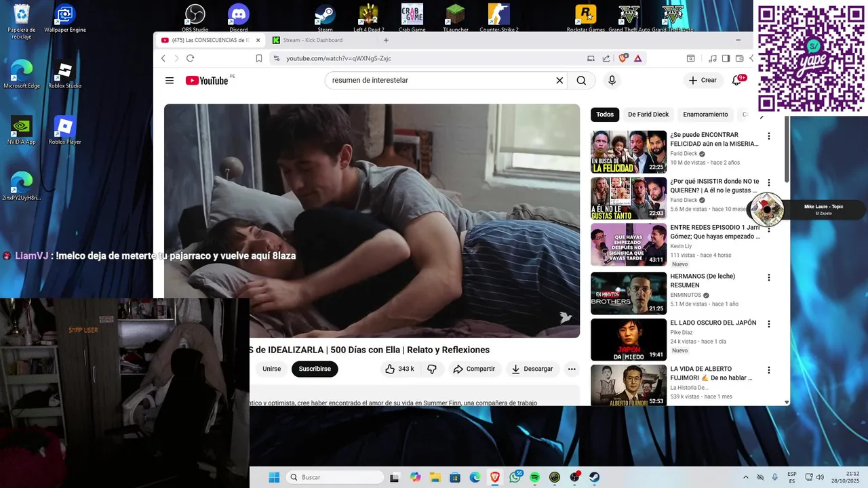Open WhatsApp from the taskbar
The height and width of the screenshot is (488, 868).
[515, 477]
